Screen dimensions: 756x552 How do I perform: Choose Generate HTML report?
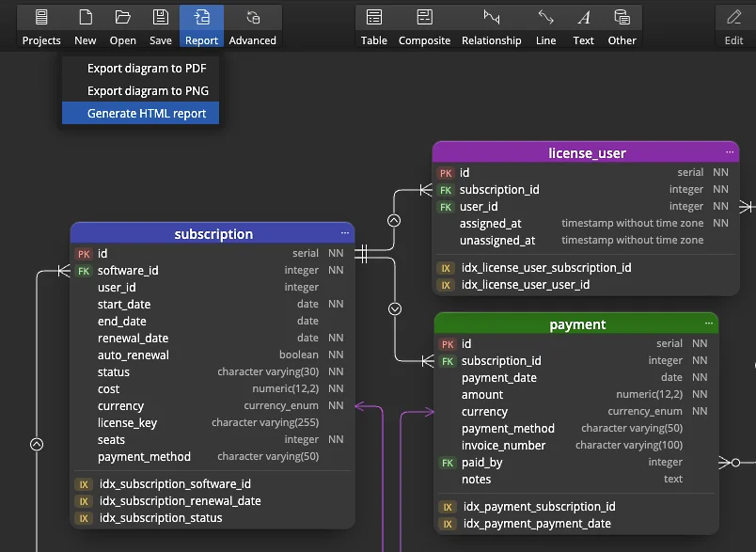pos(141,113)
